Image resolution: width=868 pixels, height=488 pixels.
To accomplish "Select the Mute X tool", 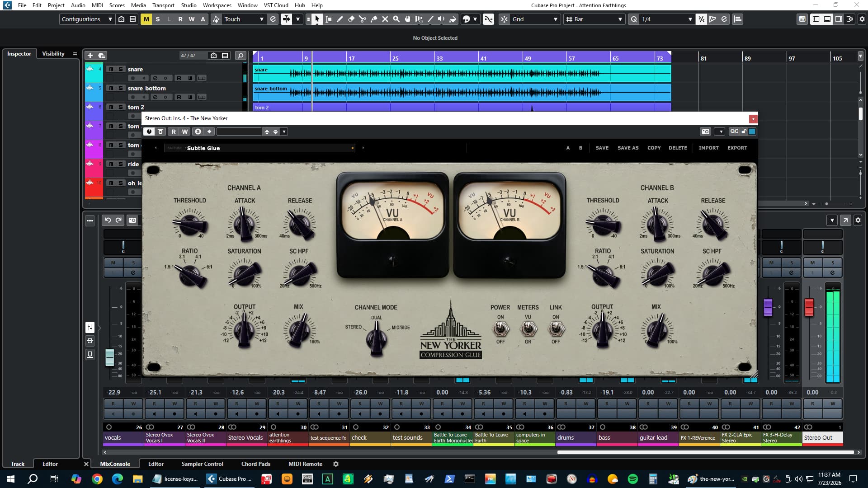I will [x=385, y=19].
